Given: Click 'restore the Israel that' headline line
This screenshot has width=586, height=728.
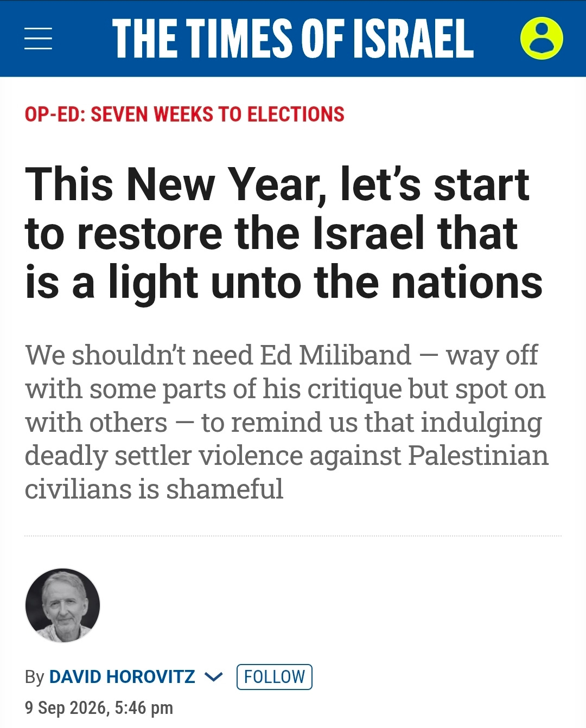Looking at the screenshot, I should click(x=297, y=234).
